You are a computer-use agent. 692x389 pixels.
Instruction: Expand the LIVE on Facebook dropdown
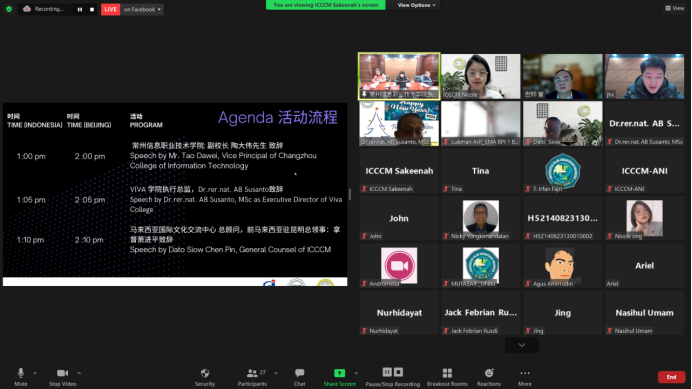(142, 9)
